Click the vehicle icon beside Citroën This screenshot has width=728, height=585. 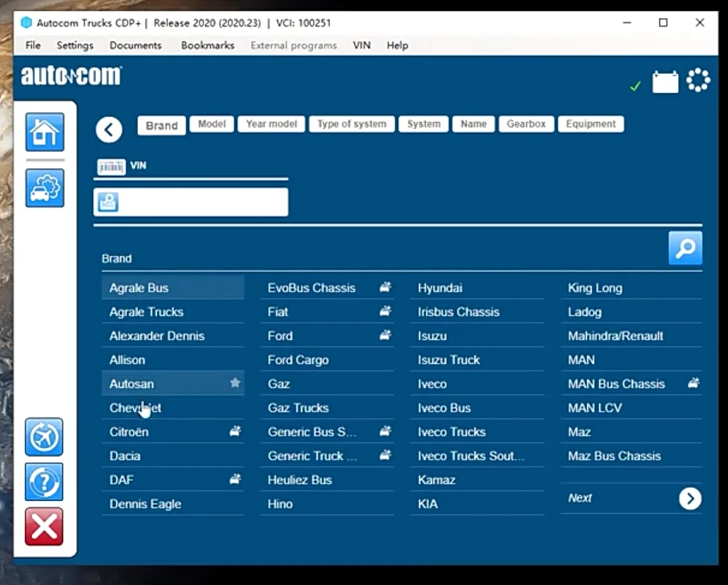[x=235, y=431]
